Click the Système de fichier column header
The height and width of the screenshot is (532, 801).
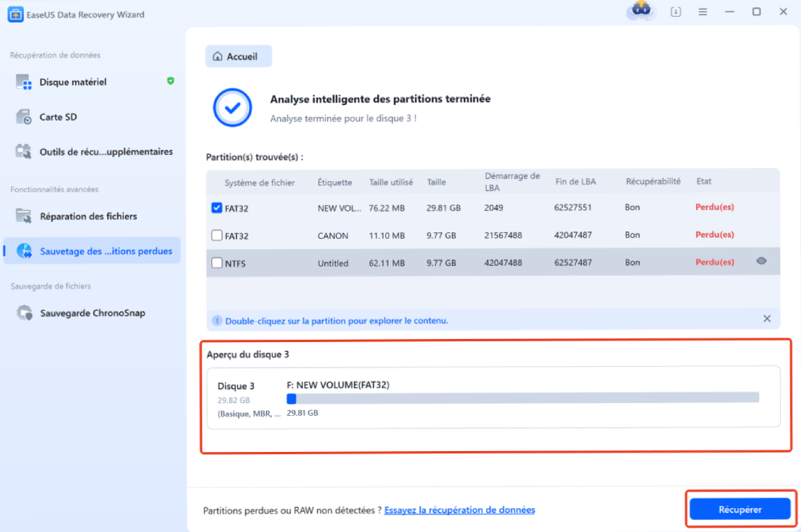pos(260,183)
